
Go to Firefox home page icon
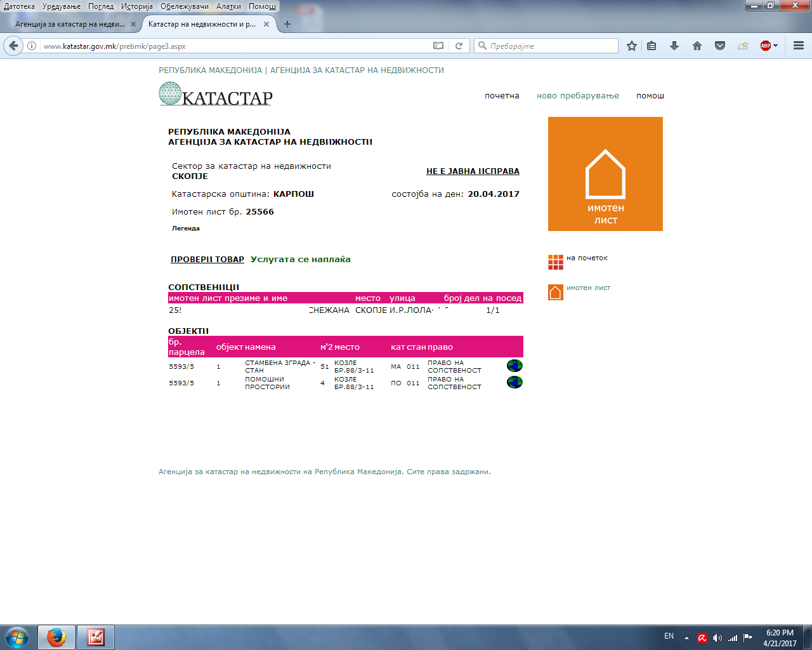(697, 46)
